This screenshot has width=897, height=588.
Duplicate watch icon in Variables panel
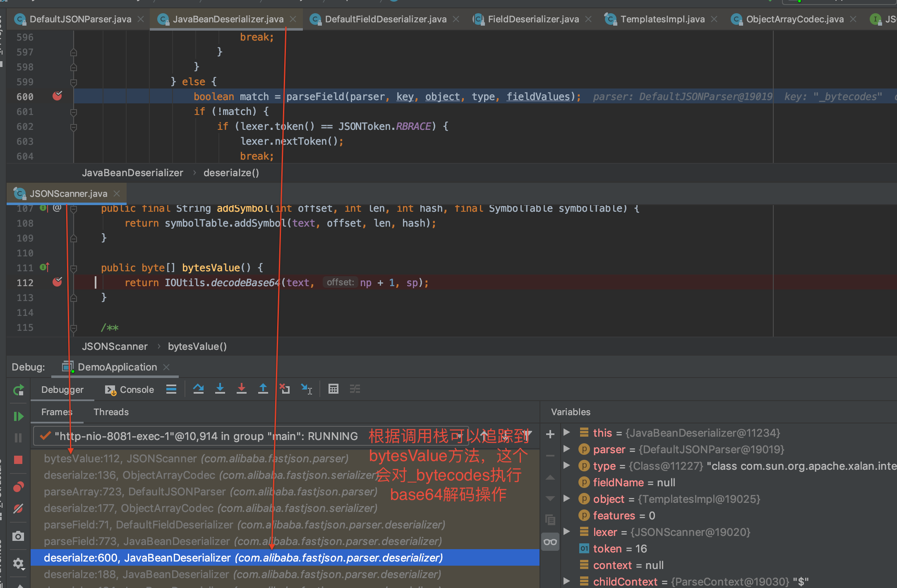tap(550, 520)
